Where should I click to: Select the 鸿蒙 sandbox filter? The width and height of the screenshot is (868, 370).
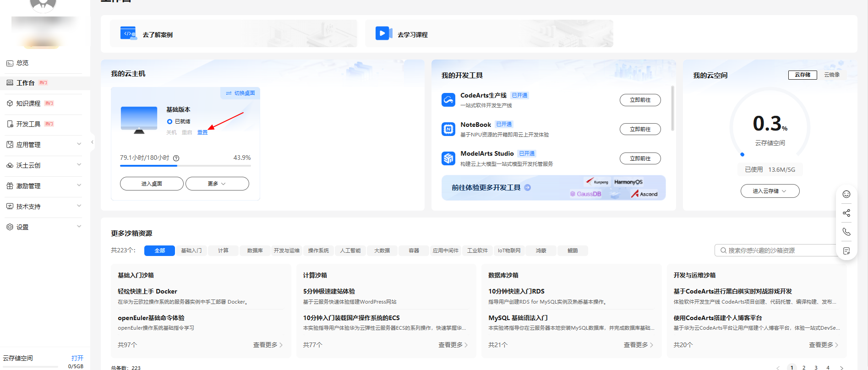[x=541, y=250]
